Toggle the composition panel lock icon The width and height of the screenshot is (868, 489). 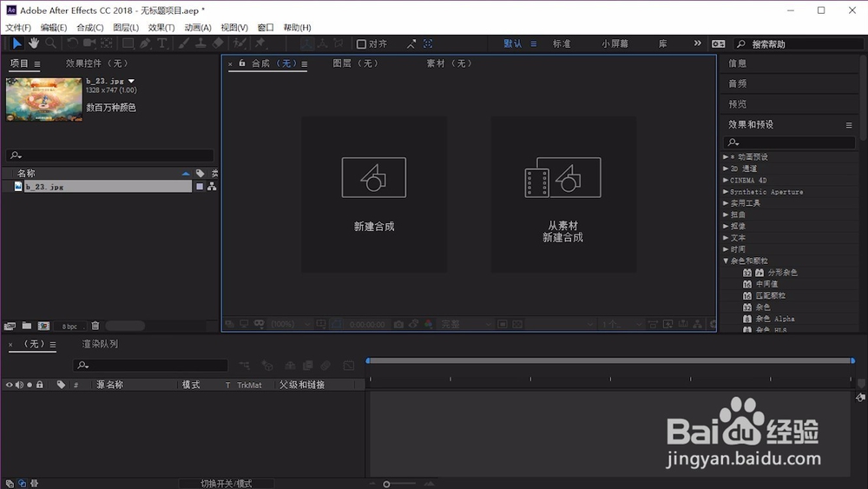(x=242, y=63)
